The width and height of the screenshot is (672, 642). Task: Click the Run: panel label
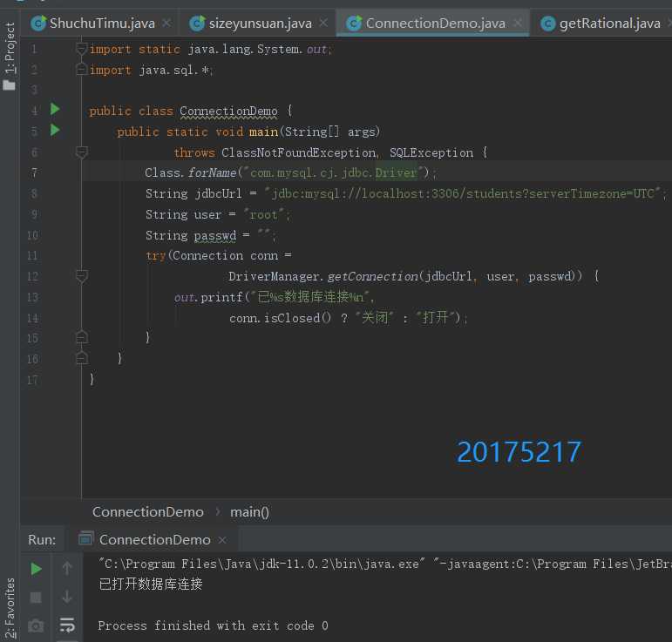pos(42,540)
